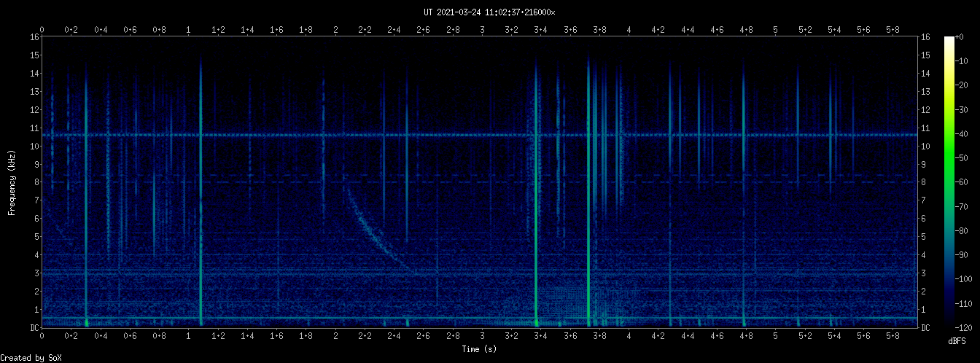Click the "3" tick on the bottom time axis
The width and height of the screenshot is (980, 363).
(483, 336)
